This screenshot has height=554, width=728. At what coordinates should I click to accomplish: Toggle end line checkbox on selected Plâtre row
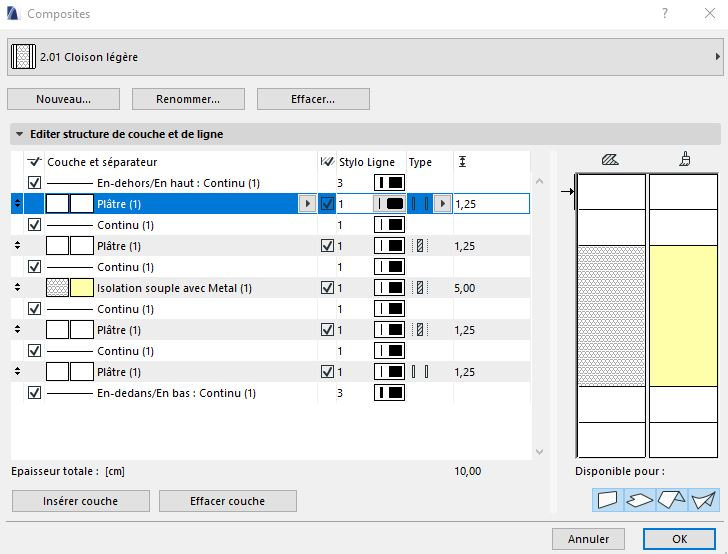click(x=327, y=204)
